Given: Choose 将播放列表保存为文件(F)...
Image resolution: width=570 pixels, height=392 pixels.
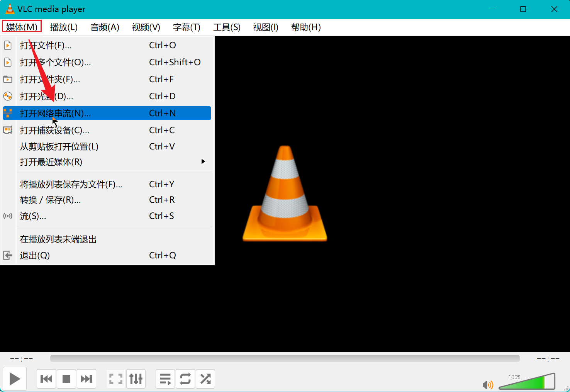Looking at the screenshot, I should pyautogui.click(x=107, y=184).
